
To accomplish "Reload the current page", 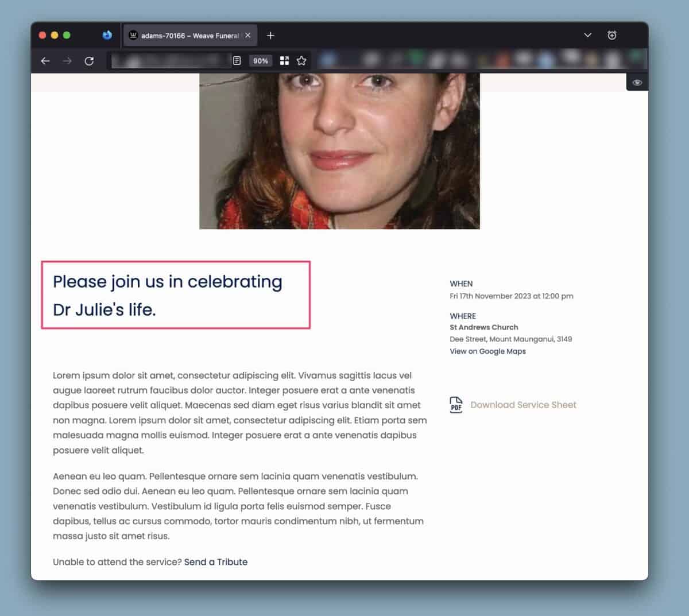I will coord(89,61).
